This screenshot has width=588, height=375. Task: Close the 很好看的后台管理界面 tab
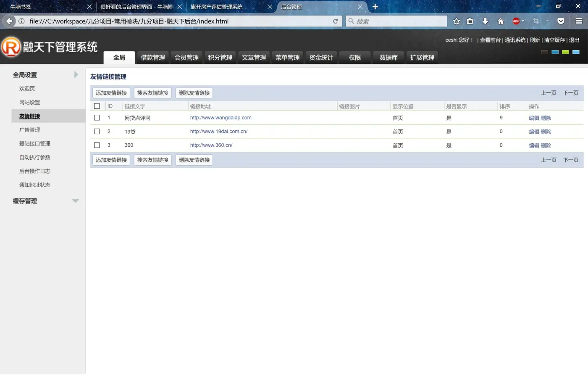(179, 7)
